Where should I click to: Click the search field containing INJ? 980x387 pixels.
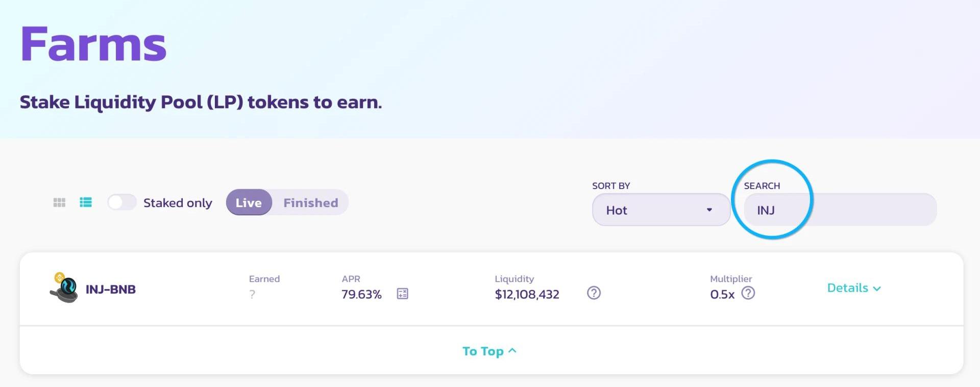coord(840,210)
